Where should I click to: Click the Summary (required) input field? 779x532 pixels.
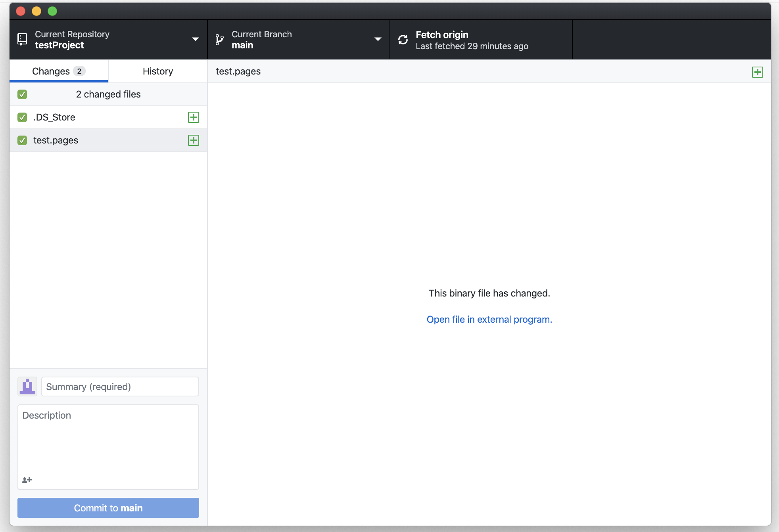(120, 387)
